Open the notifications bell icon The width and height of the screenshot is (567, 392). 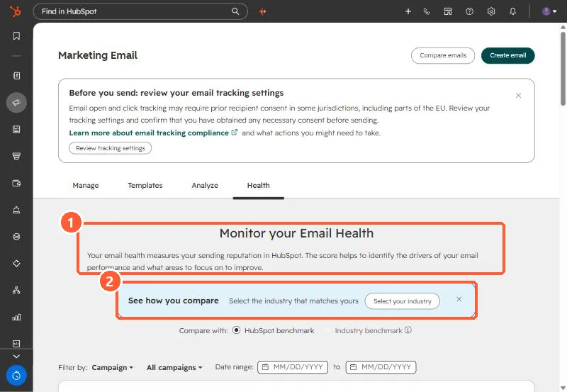click(512, 11)
